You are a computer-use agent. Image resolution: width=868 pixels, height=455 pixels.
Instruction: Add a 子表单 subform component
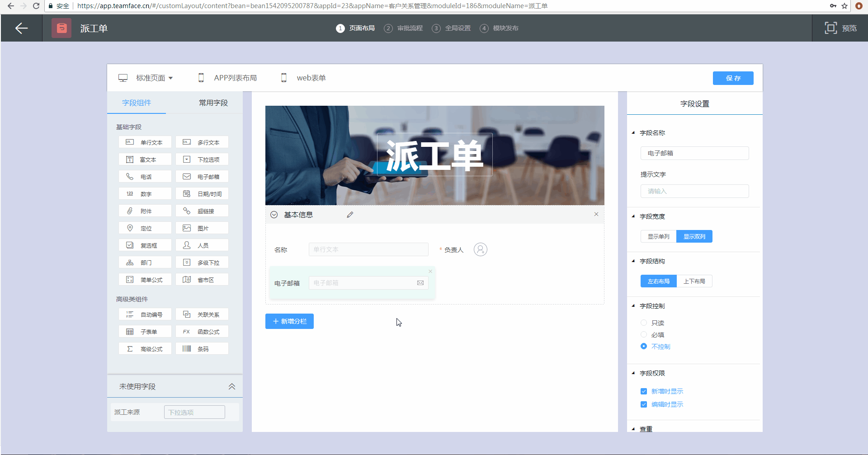[x=145, y=331]
